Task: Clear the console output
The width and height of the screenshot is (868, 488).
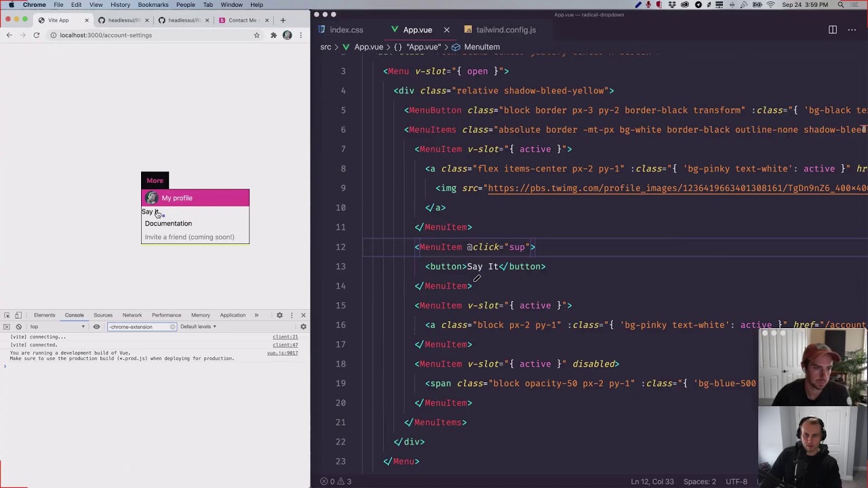Action: pos(18,327)
